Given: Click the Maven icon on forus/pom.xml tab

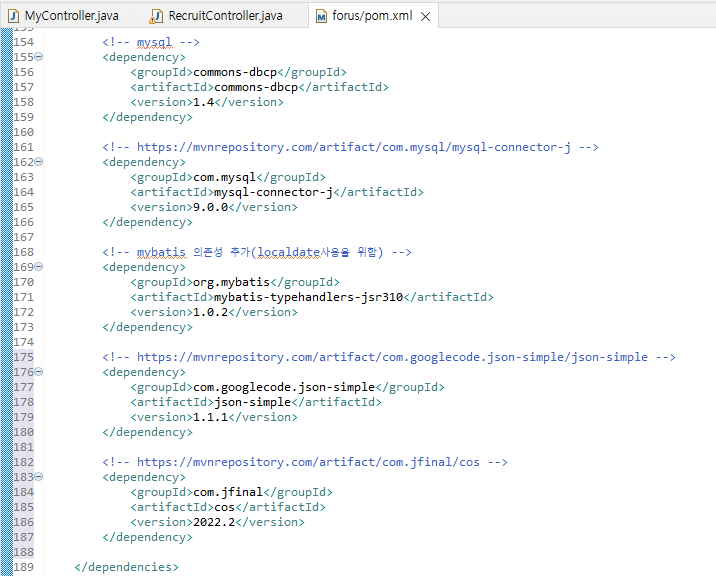Looking at the screenshot, I should click(x=321, y=16).
